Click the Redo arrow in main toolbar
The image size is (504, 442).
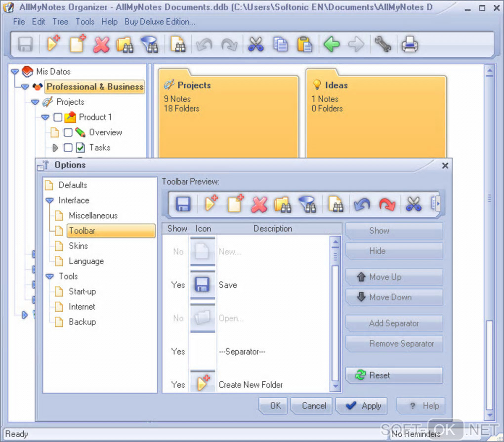pyautogui.click(x=229, y=44)
